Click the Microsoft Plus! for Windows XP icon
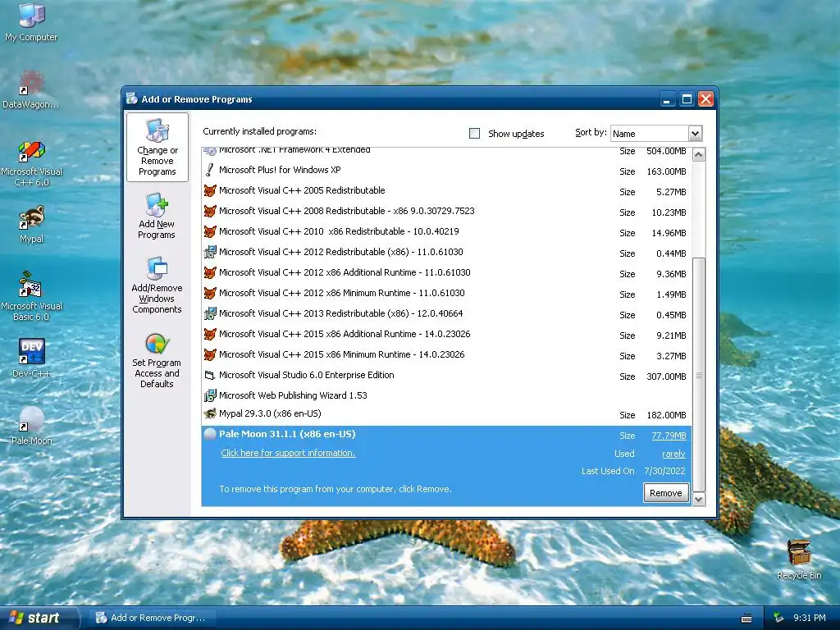 (210, 171)
